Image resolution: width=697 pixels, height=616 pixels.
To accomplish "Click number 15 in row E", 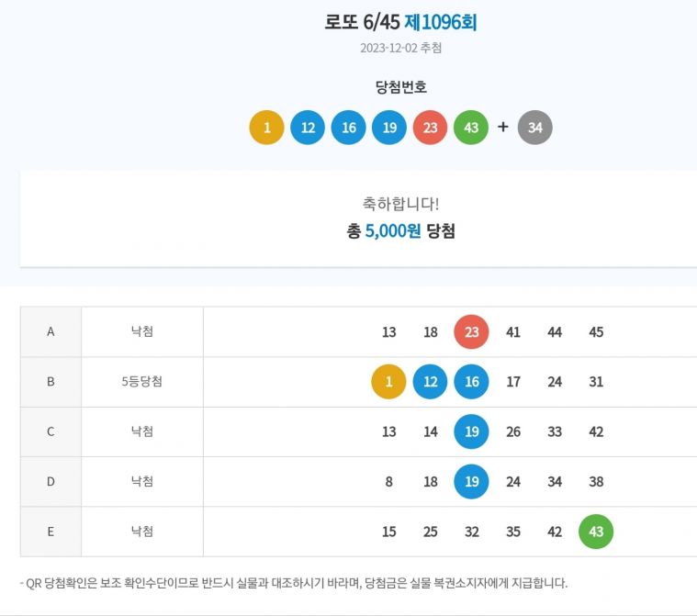I will (389, 532).
